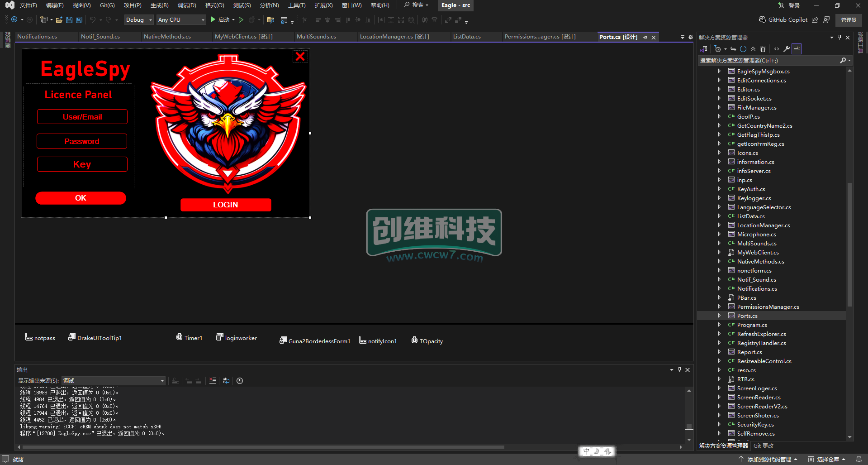
Task: Click Start Without Debugging hollow green arrow
Action: coord(241,20)
